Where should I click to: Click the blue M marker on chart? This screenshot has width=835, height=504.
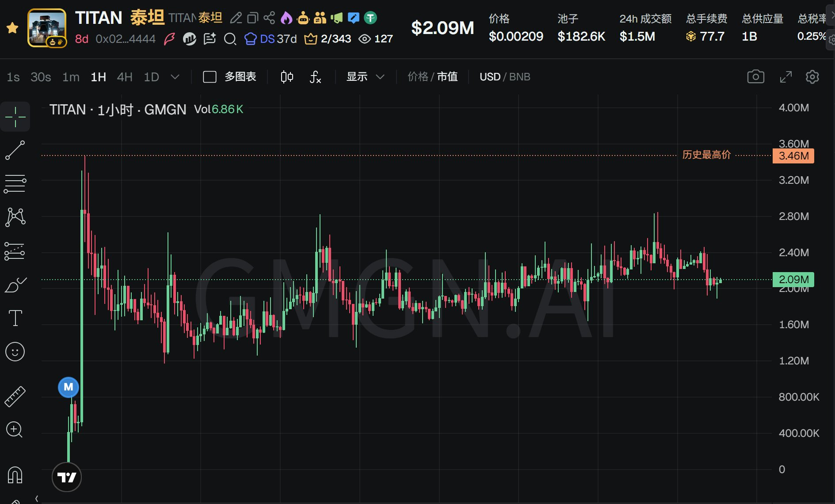(69, 387)
